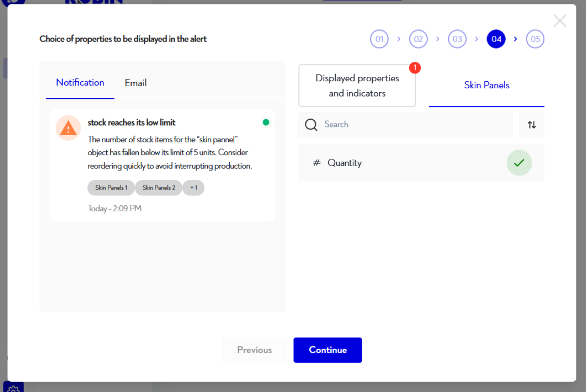Select step 03 in the progress indicator

pos(457,39)
